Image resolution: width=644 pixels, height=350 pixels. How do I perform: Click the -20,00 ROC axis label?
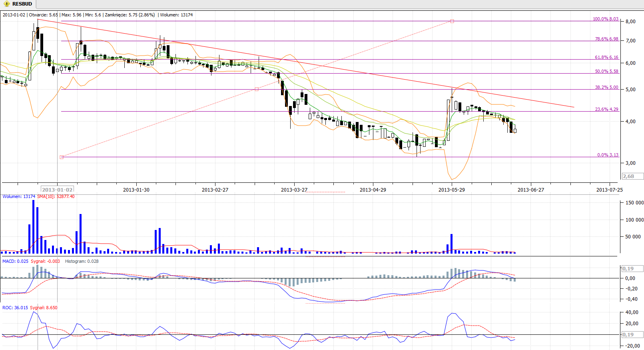click(632, 346)
